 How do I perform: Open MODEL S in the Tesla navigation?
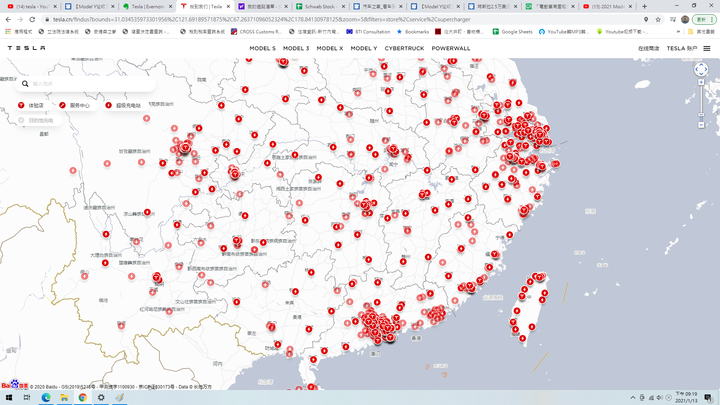(263, 48)
